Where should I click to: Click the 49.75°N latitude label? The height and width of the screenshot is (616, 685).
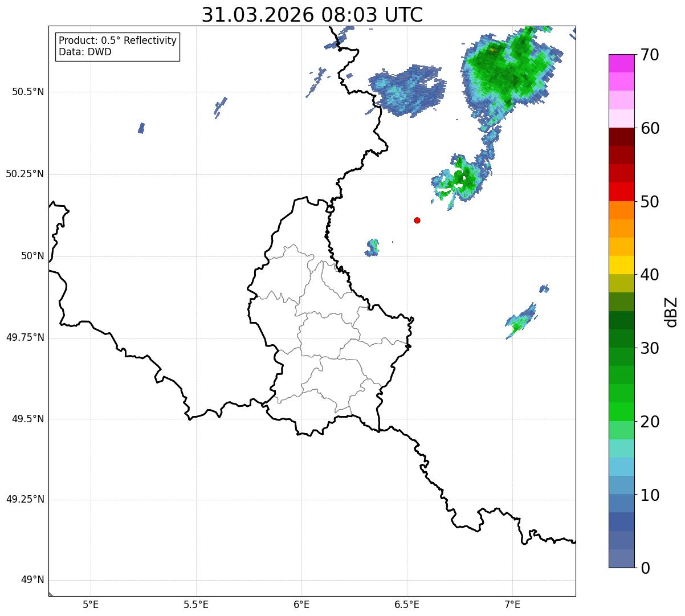[x=25, y=337]
